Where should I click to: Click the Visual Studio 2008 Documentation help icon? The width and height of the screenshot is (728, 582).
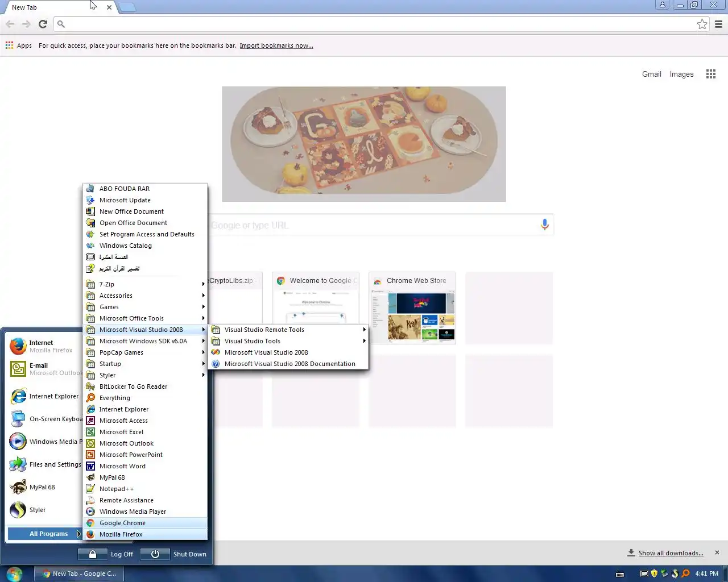tap(216, 364)
